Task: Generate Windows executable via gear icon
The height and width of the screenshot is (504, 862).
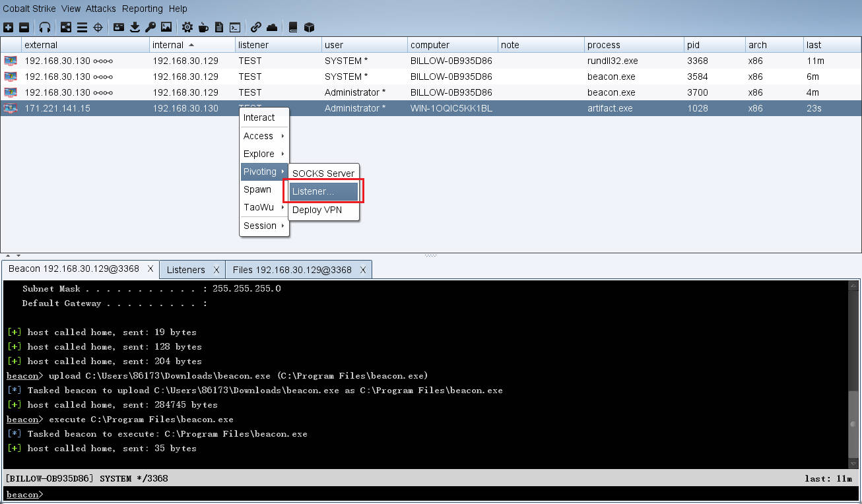Action: (187, 27)
